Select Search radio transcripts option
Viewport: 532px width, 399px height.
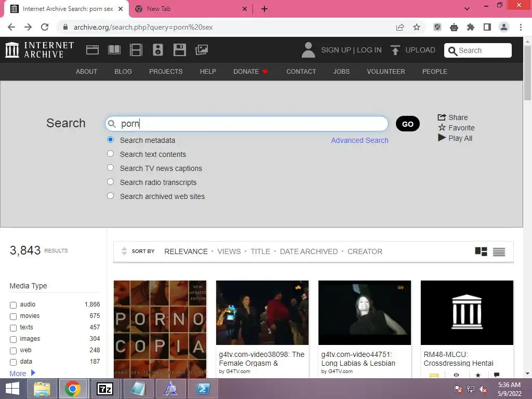(110, 181)
